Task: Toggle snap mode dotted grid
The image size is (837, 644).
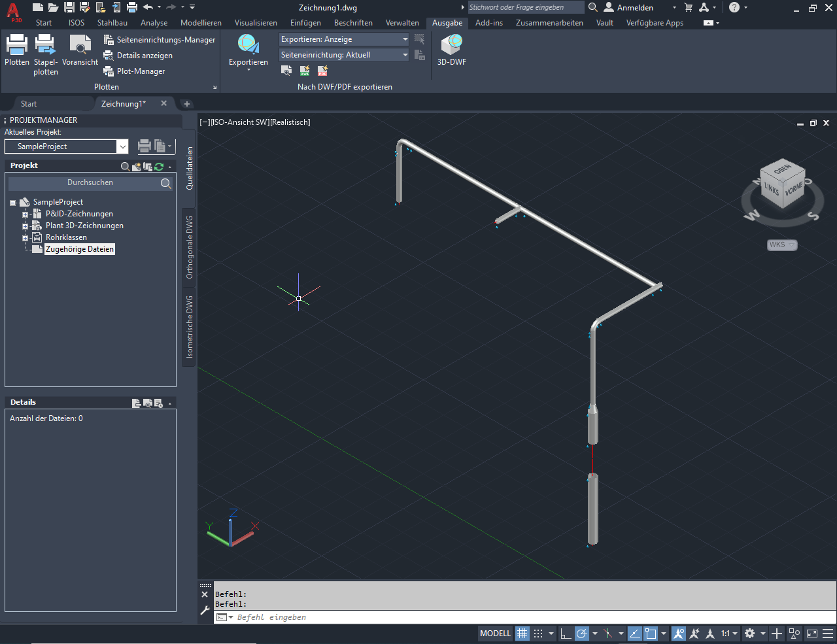Action: [538, 634]
